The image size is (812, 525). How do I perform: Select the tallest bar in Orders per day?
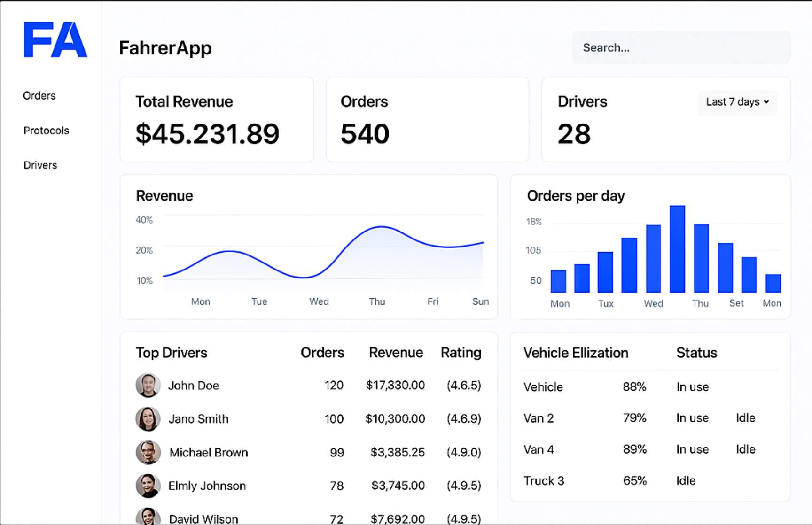pyautogui.click(x=677, y=249)
